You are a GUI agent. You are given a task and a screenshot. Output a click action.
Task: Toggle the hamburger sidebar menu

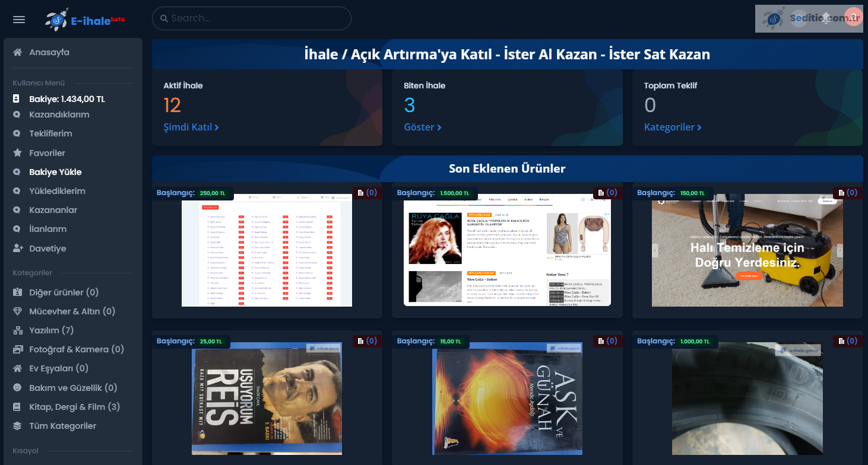(x=19, y=20)
